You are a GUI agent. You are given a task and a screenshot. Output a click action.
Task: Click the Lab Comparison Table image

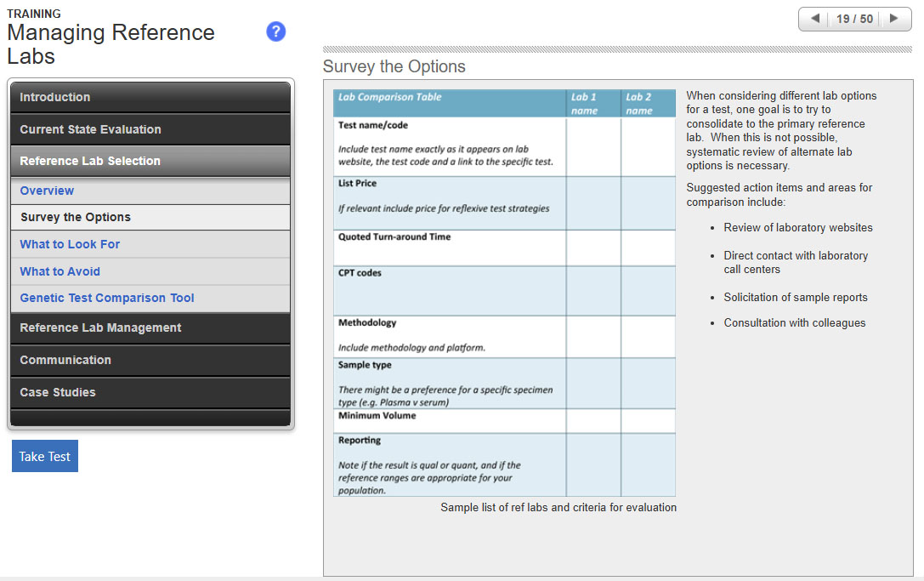pos(504,293)
